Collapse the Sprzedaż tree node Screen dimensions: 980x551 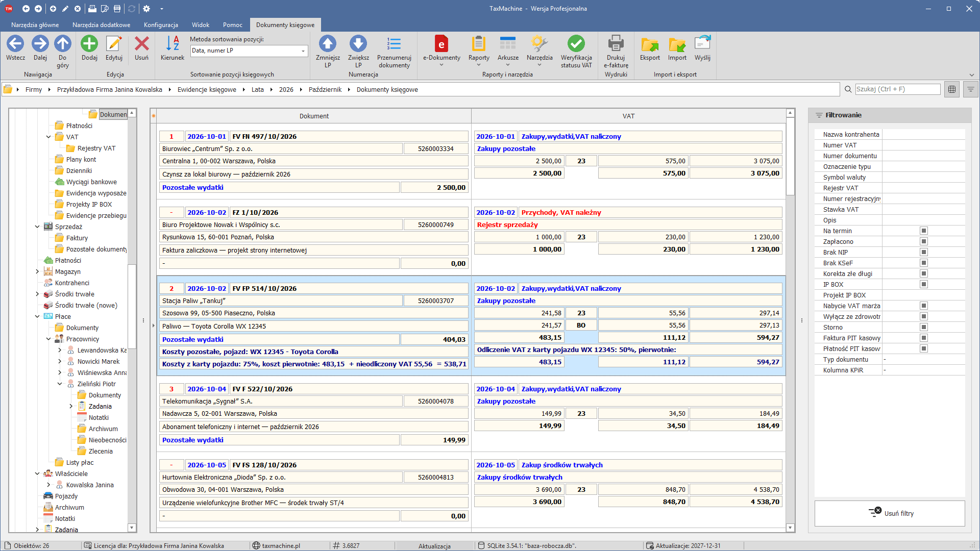click(37, 227)
